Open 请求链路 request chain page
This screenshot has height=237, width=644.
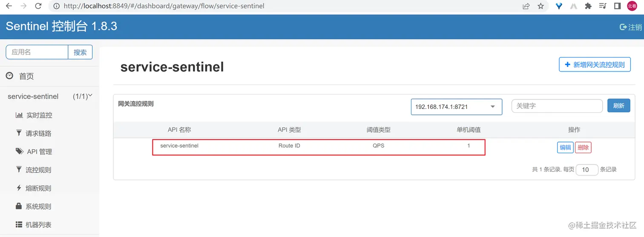(38, 134)
